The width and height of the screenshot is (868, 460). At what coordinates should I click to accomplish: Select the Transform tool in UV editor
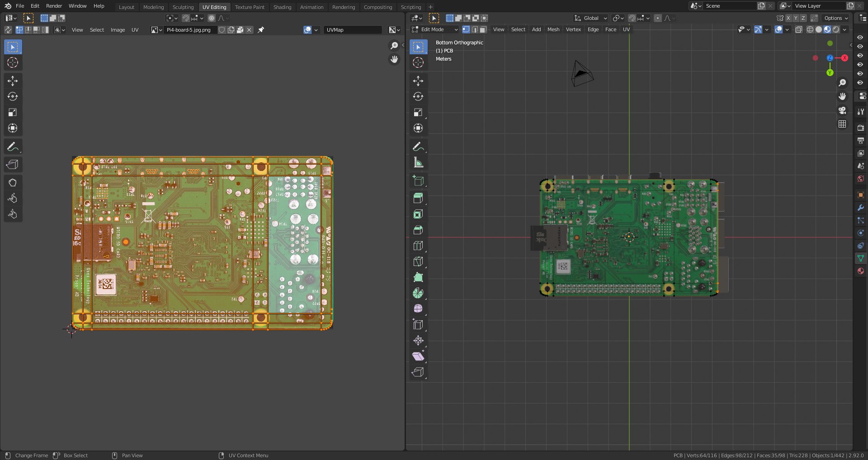pos(13,128)
